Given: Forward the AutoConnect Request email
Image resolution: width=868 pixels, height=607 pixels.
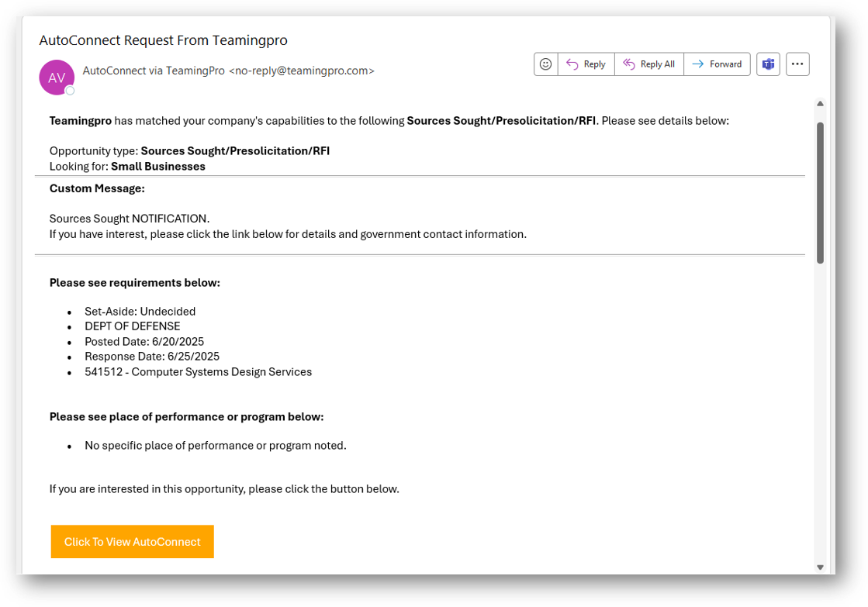Looking at the screenshot, I should tap(717, 64).
